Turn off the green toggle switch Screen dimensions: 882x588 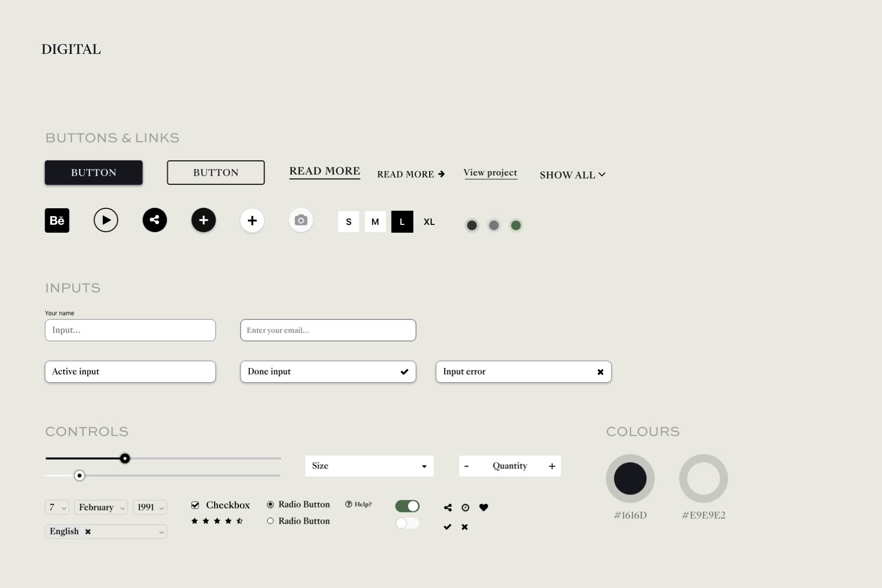coord(407,506)
